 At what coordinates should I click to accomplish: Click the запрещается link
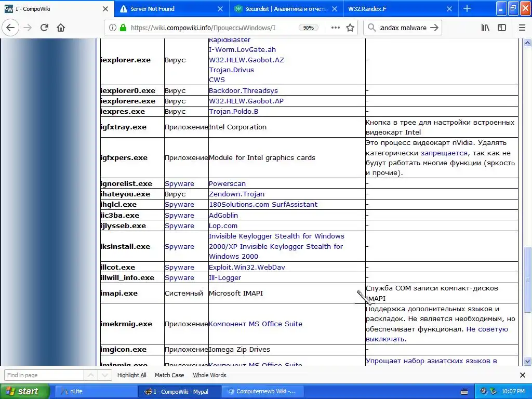pos(444,153)
